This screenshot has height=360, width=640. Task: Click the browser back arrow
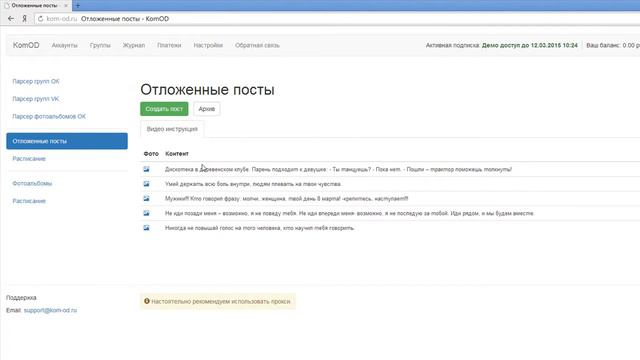11,19
